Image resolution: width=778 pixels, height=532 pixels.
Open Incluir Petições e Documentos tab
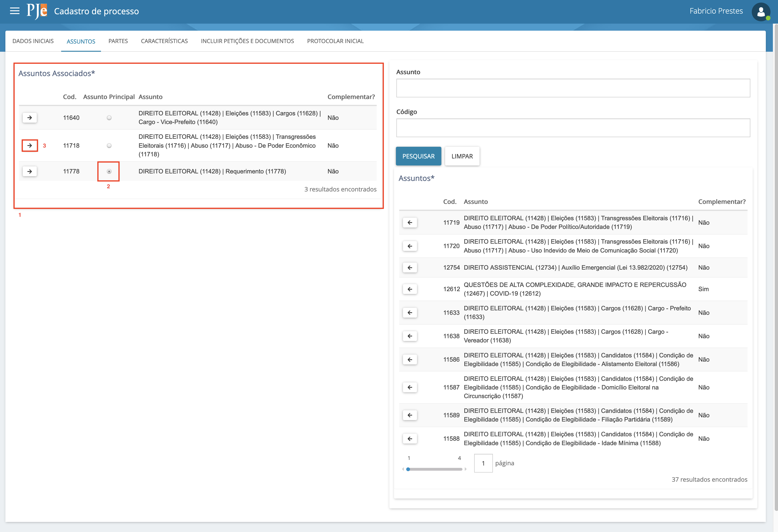pos(247,41)
